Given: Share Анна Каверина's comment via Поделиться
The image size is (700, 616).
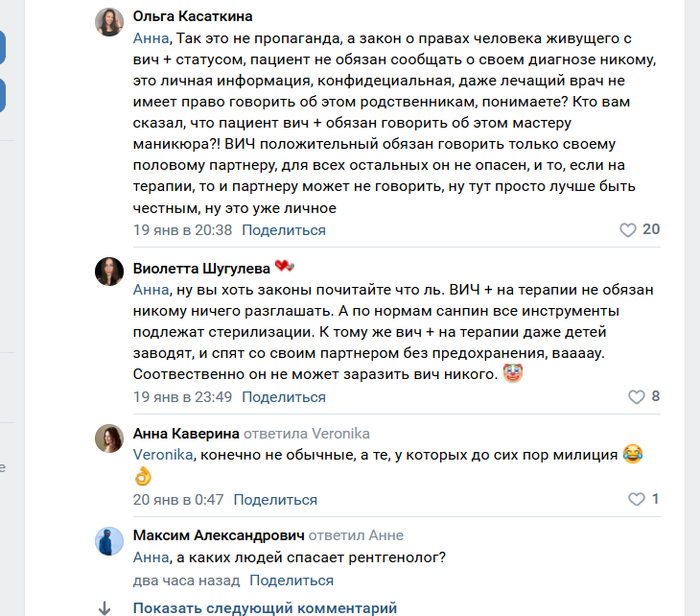Looking at the screenshot, I should (275, 499).
